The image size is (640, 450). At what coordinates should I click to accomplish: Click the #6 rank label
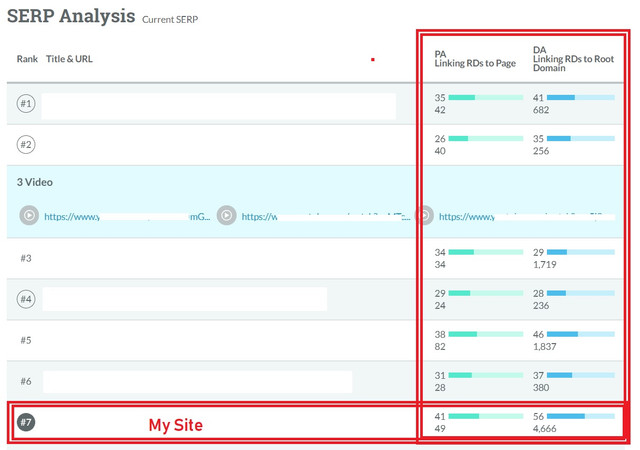[26, 381]
